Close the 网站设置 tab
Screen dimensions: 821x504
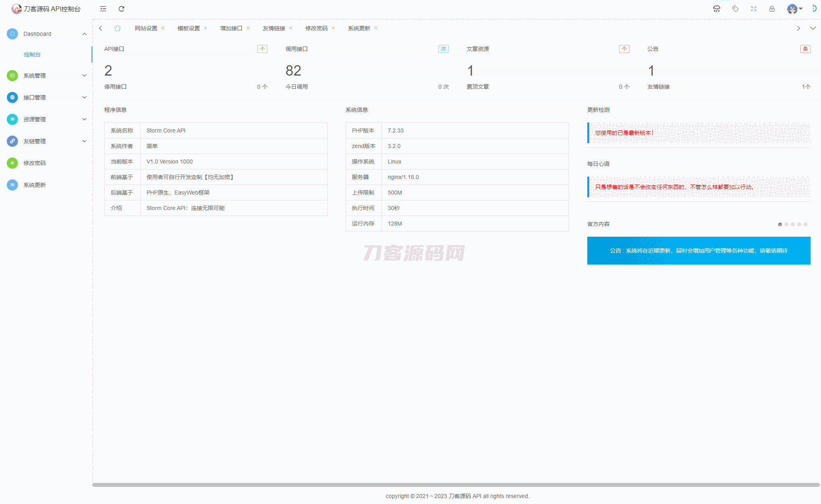click(163, 28)
